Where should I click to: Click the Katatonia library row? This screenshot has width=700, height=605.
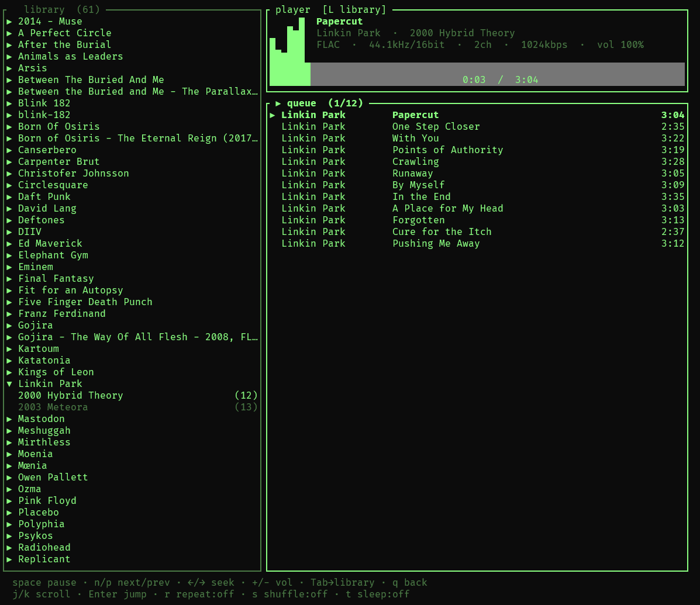(132, 361)
